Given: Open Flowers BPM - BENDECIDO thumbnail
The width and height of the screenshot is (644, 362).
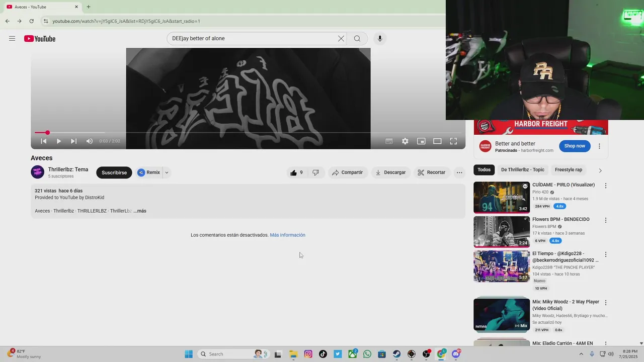Looking at the screenshot, I should [x=502, y=232].
